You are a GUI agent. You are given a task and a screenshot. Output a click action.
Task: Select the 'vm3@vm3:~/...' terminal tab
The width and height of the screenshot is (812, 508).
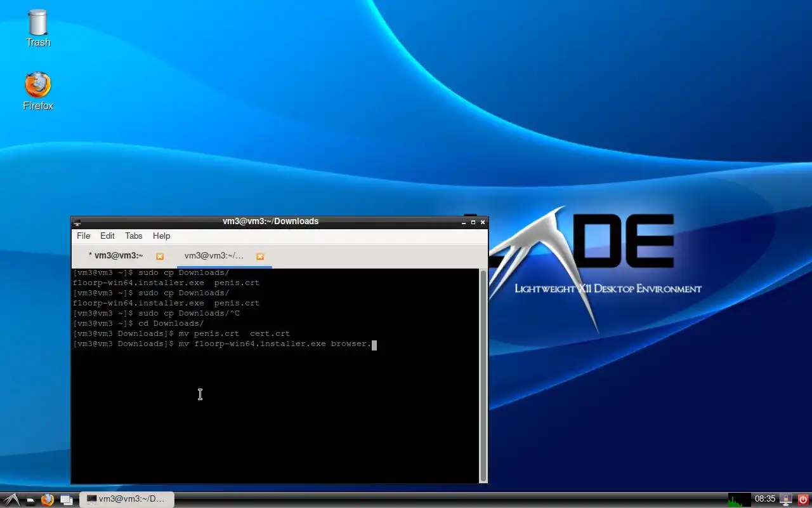214,256
